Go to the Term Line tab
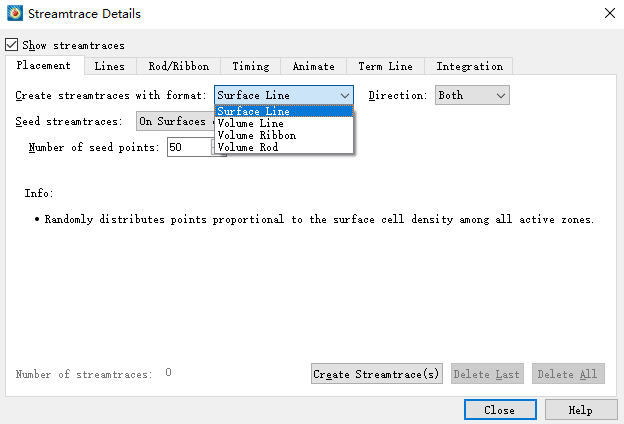The image size is (624, 424). [x=385, y=66]
